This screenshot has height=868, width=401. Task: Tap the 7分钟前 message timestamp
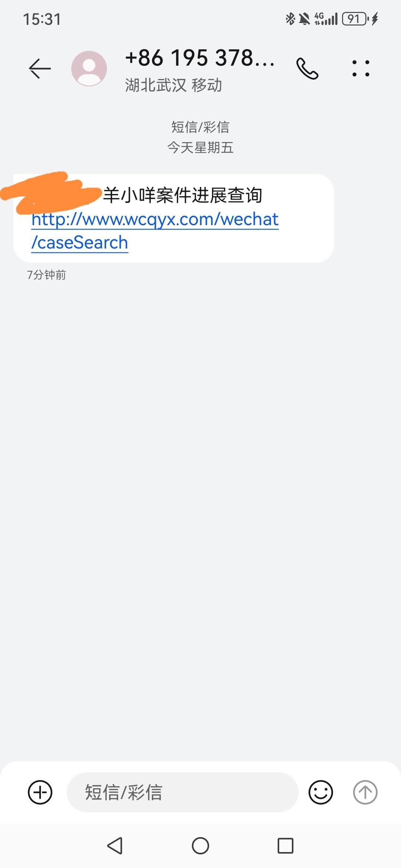coord(46,275)
